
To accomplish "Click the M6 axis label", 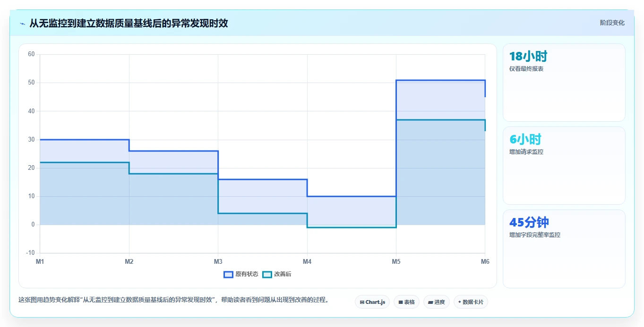I will pyautogui.click(x=485, y=261).
